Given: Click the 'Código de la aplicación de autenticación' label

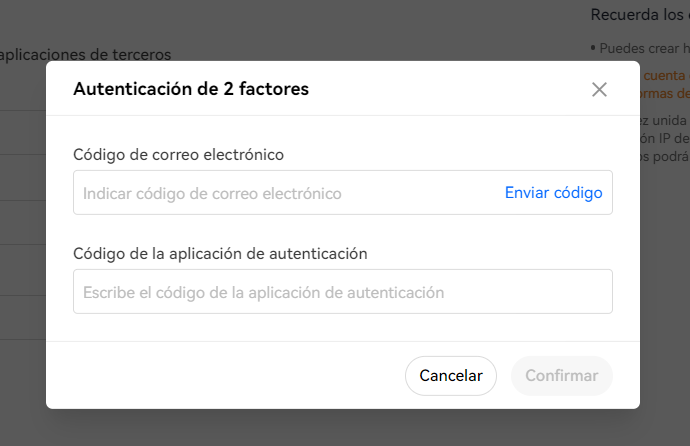Looking at the screenshot, I should click(220, 254).
